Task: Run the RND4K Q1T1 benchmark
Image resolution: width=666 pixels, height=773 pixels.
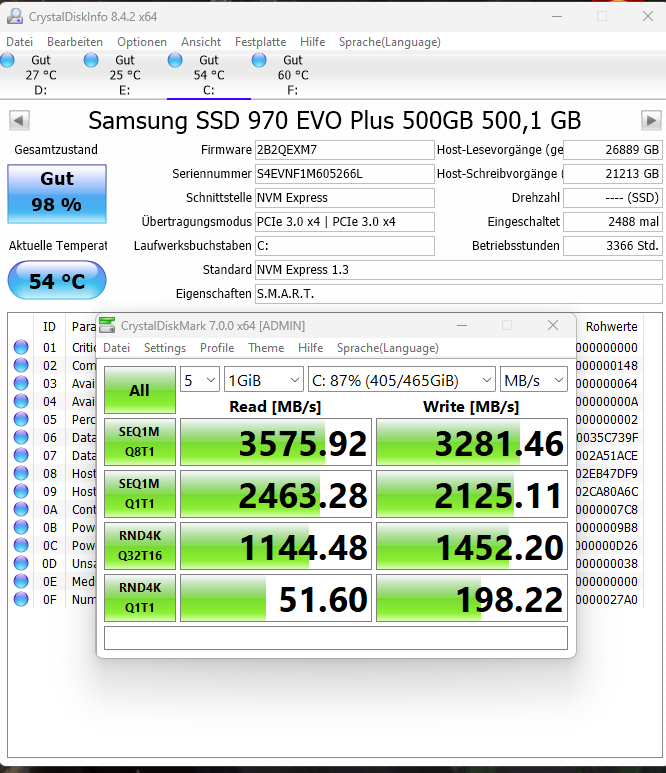Action: point(140,597)
